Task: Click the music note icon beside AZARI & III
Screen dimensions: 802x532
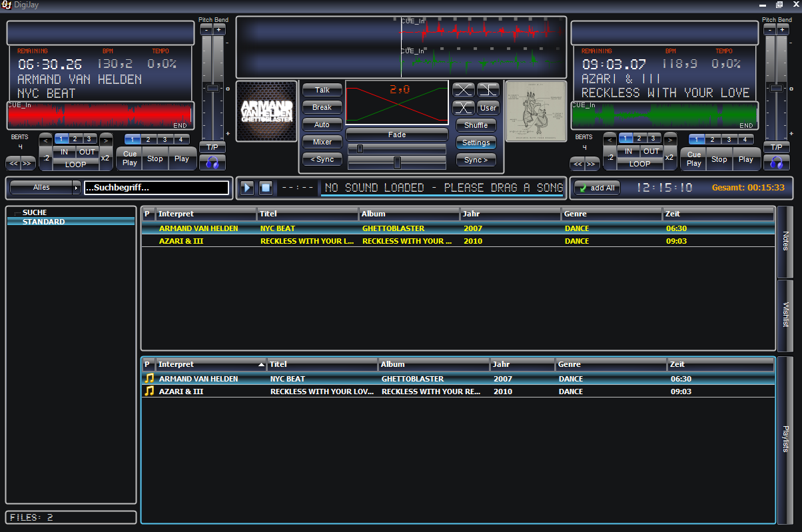Action: 149,392
